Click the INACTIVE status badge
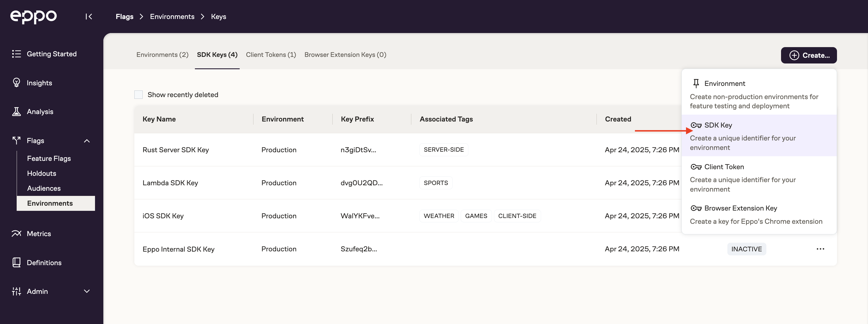The image size is (868, 324). pos(746,249)
